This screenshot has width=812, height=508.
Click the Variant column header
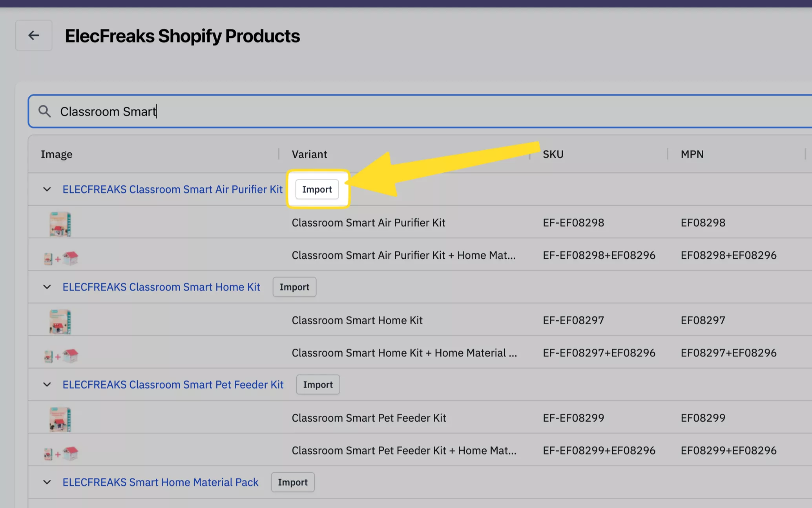click(309, 154)
